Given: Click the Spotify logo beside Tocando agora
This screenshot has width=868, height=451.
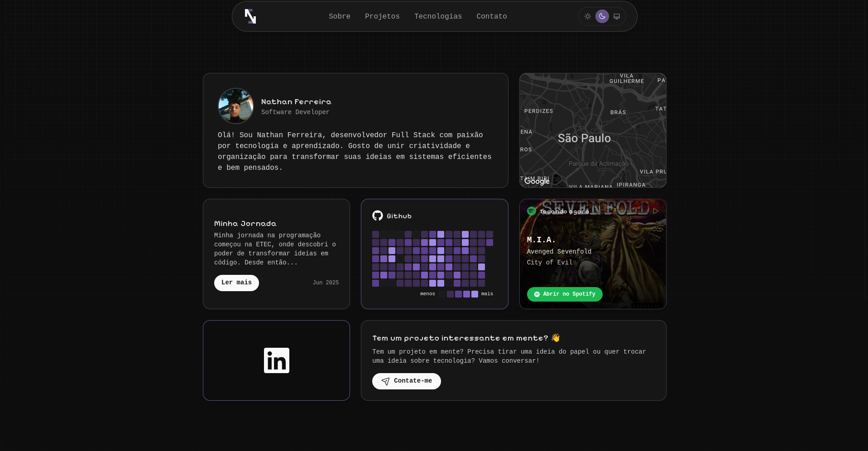Looking at the screenshot, I should [x=531, y=211].
